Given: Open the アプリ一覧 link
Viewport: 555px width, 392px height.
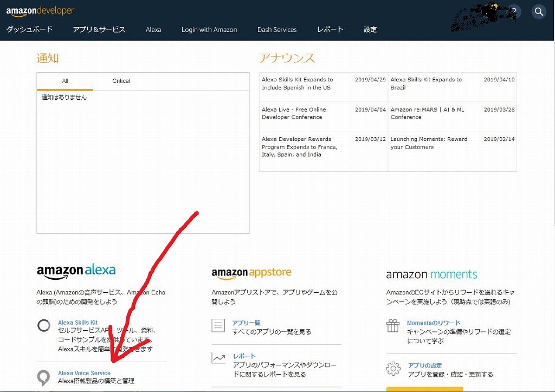Looking at the screenshot, I should (x=247, y=323).
